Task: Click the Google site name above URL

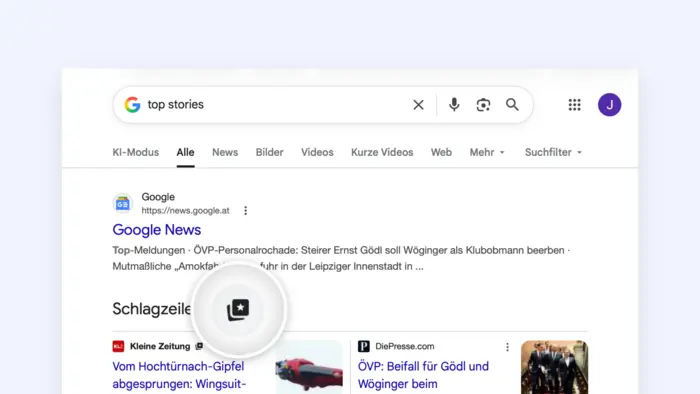Action: coord(158,197)
